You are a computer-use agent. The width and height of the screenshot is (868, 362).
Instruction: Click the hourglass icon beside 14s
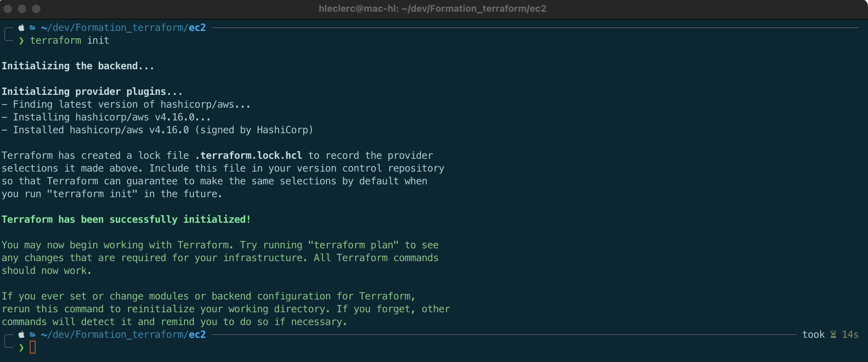[833, 335]
